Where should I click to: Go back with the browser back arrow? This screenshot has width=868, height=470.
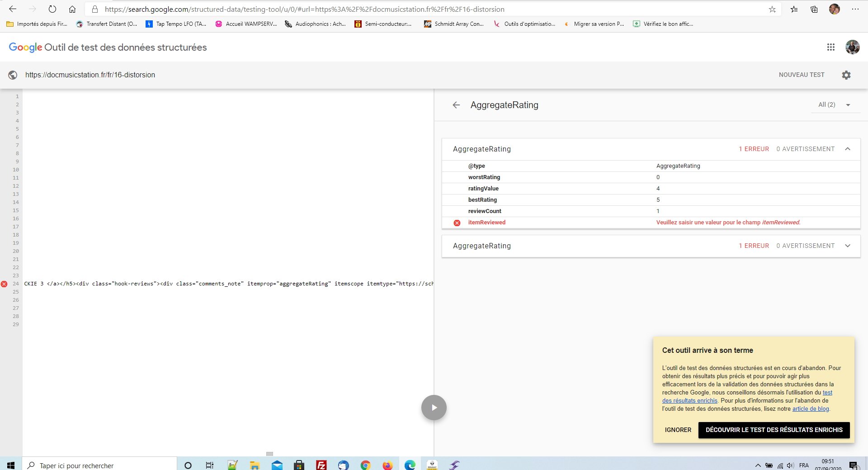pos(13,9)
